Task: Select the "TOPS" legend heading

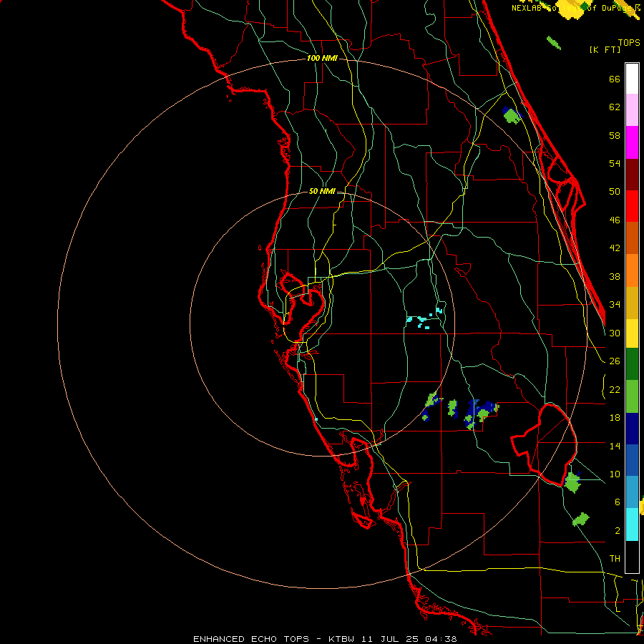Action: pyautogui.click(x=629, y=42)
